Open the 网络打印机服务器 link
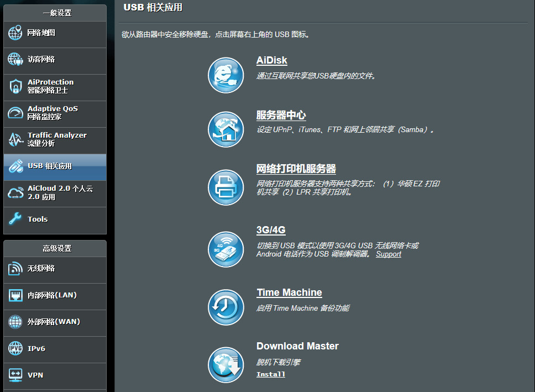 [296, 169]
